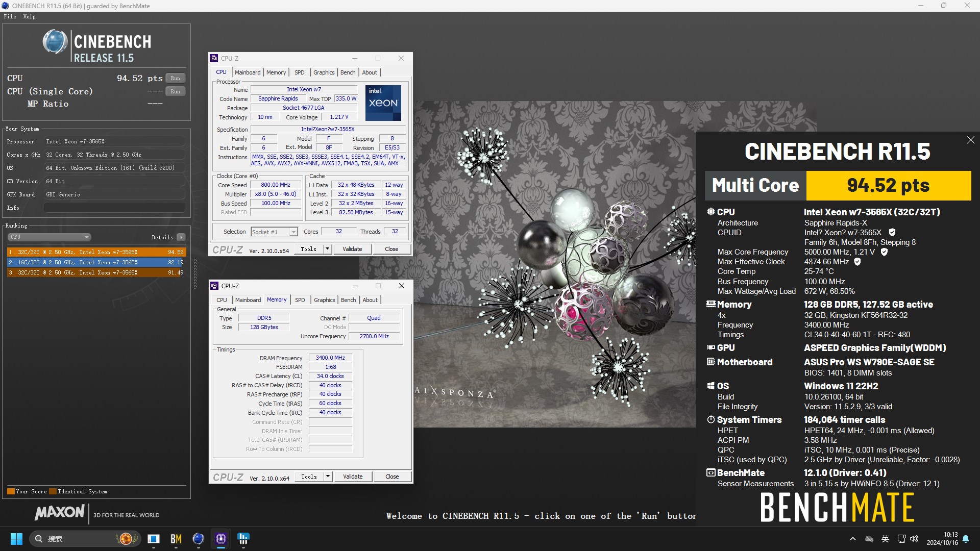Click Tools button in lower CPU-Z window

coord(309,477)
